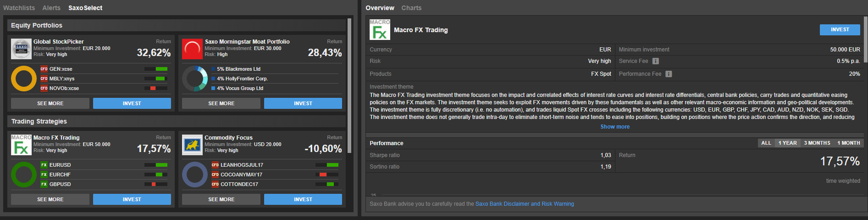Click the Invest button in Overview header
Viewport: 868px width, 220px height.
pos(840,29)
